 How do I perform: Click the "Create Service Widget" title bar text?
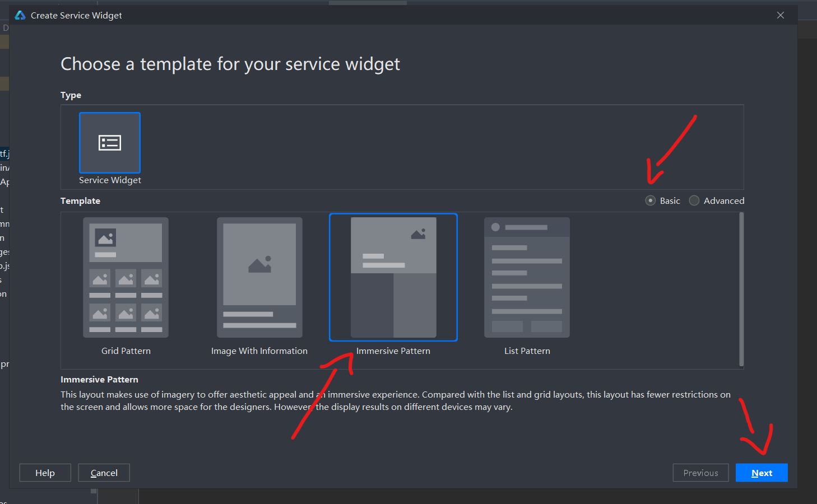pos(76,16)
